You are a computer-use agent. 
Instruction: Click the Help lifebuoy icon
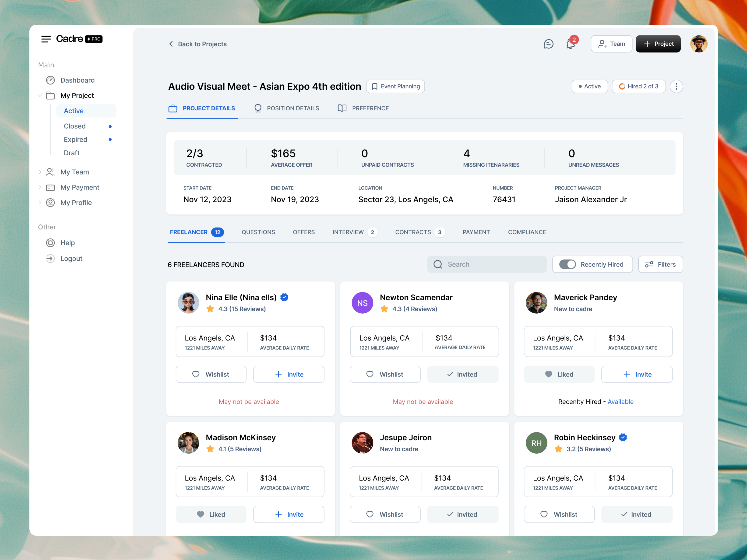50,243
